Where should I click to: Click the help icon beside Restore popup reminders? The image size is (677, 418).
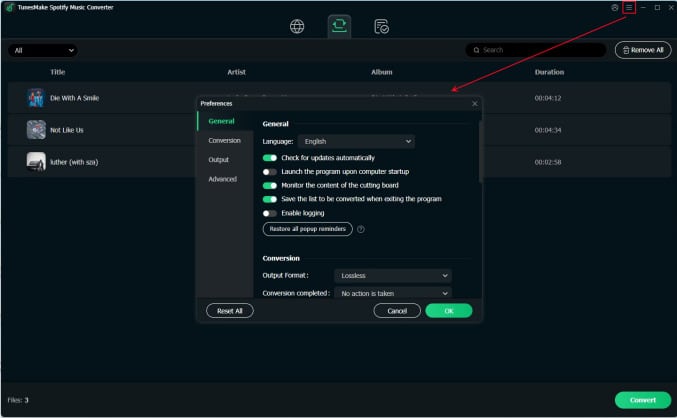click(x=360, y=229)
